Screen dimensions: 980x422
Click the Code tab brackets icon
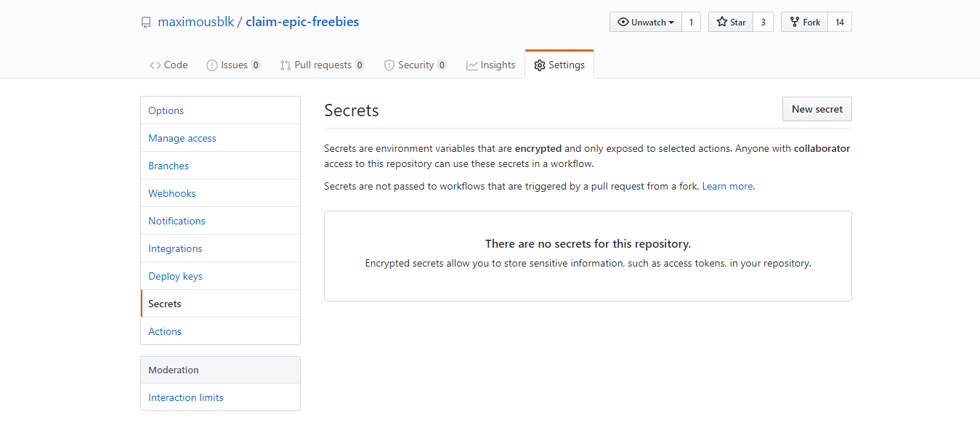pyautogui.click(x=155, y=65)
